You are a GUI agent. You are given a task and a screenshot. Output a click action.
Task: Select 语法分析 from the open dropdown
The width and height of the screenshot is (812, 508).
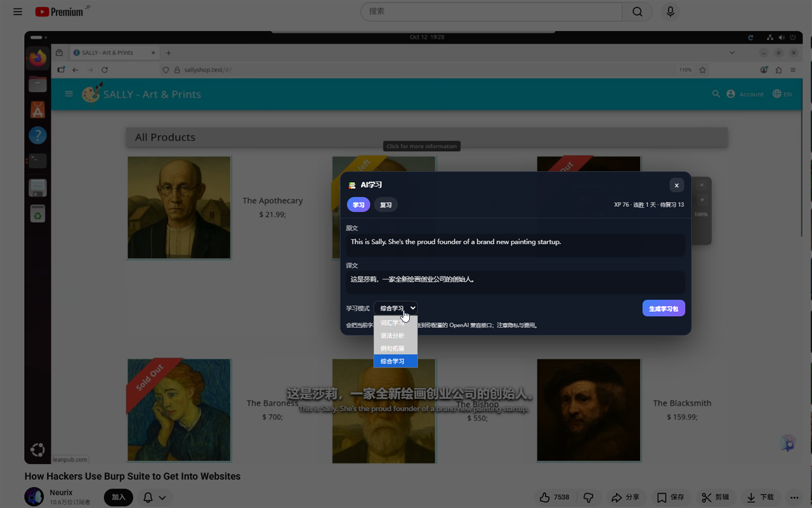(x=393, y=335)
